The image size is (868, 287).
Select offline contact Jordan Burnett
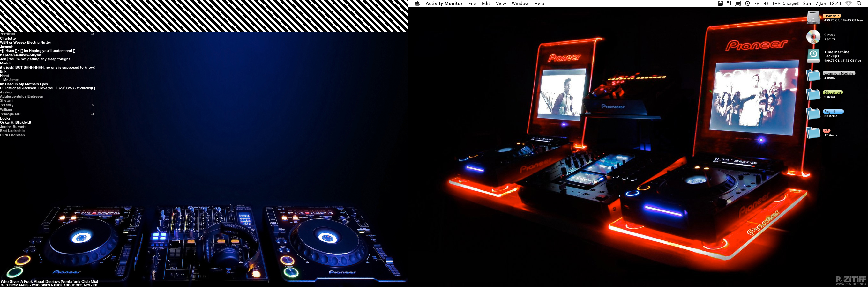click(13, 127)
